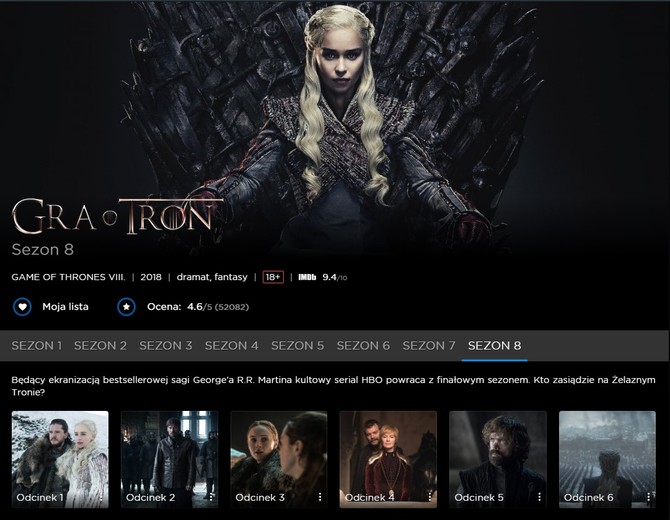Open the Odcinek 1 episode thumbnail

[60, 459]
